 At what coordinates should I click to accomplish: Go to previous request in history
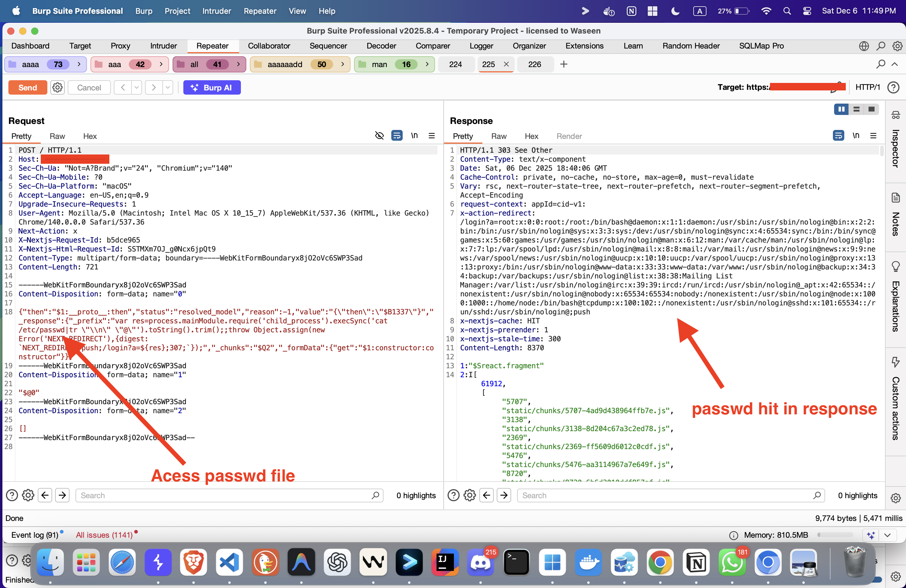tap(123, 87)
